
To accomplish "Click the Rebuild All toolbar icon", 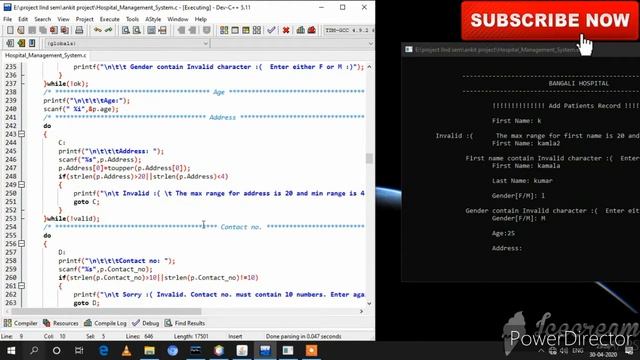I will (257, 30).
